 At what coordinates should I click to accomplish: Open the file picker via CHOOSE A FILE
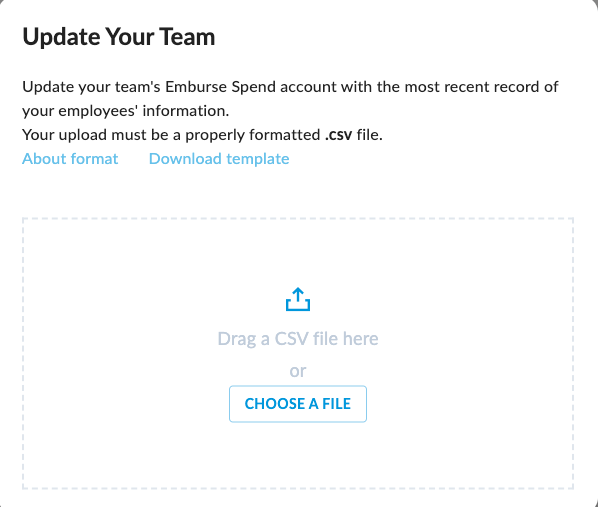[x=298, y=404]
